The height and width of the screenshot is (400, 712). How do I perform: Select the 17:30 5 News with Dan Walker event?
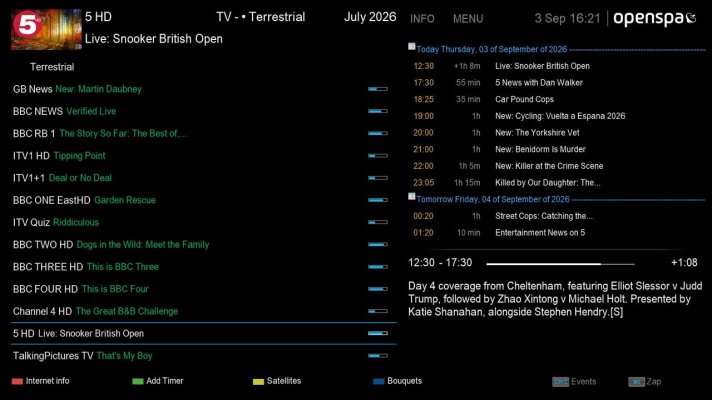pyautogui.click(x=557, y=83)
